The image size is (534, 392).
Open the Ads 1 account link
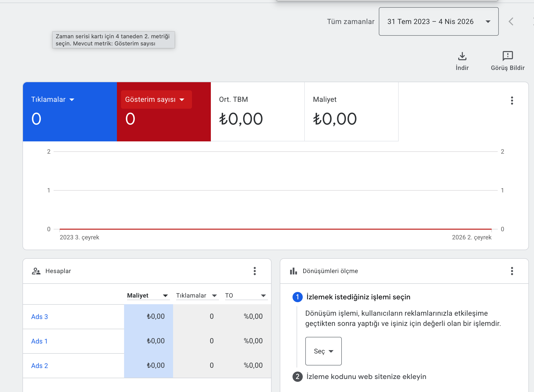(39, 341)
